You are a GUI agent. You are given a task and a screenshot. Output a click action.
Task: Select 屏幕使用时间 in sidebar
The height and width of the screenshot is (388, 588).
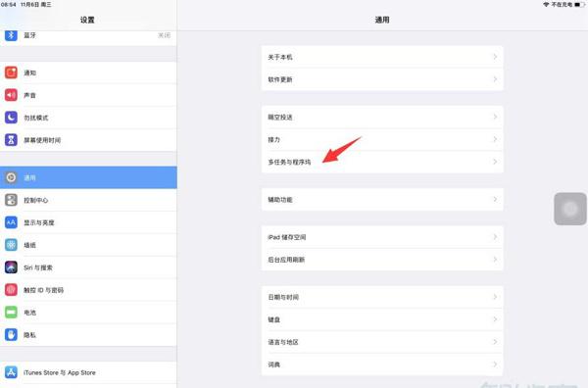[x=88, y=140]
